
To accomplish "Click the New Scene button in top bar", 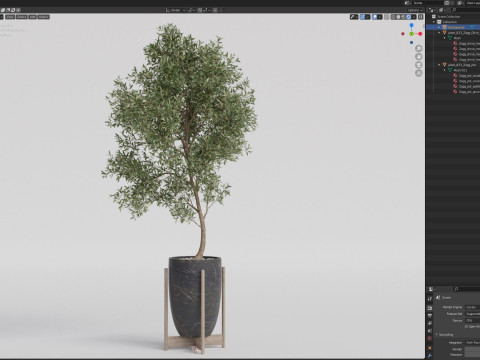I will point(447,3).
